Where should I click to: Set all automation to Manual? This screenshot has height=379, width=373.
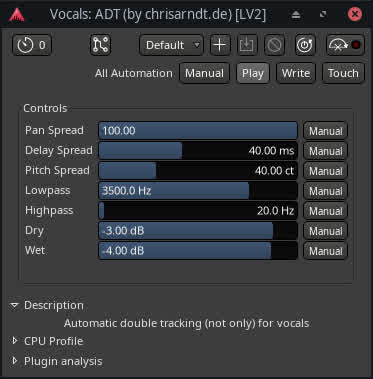point(204,73)
